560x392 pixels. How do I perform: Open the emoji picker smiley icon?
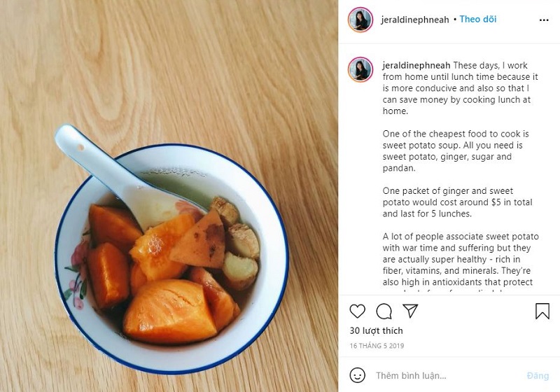357,375
